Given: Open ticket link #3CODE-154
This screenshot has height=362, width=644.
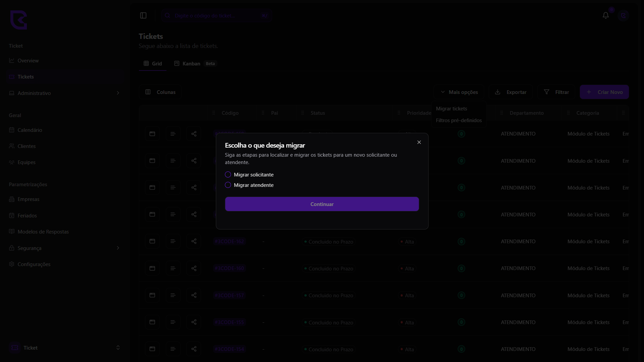Looking at the screenshot, I should point(229,349).
